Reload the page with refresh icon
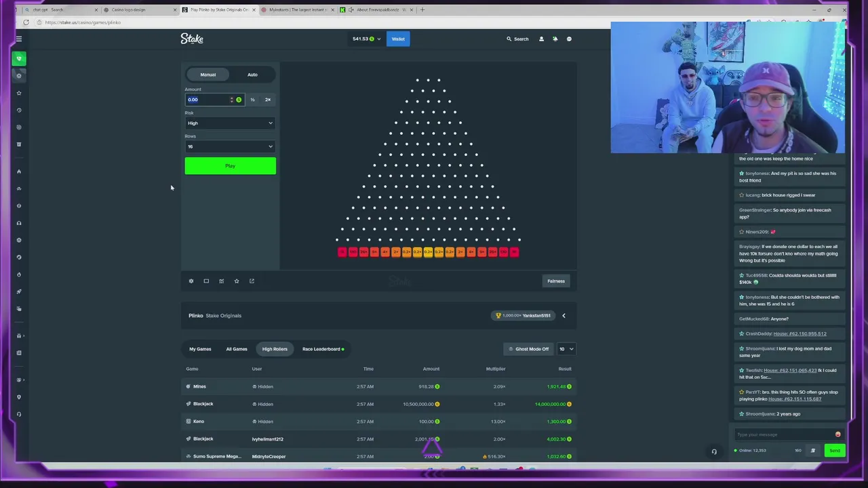868x488 pixels. pos(26,22)
